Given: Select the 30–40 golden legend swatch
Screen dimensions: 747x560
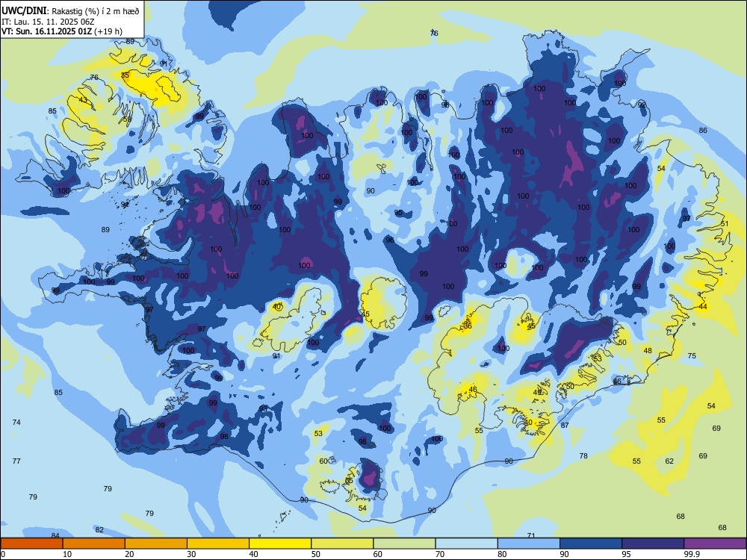Looking at the screenshot, I should [218, 544].
